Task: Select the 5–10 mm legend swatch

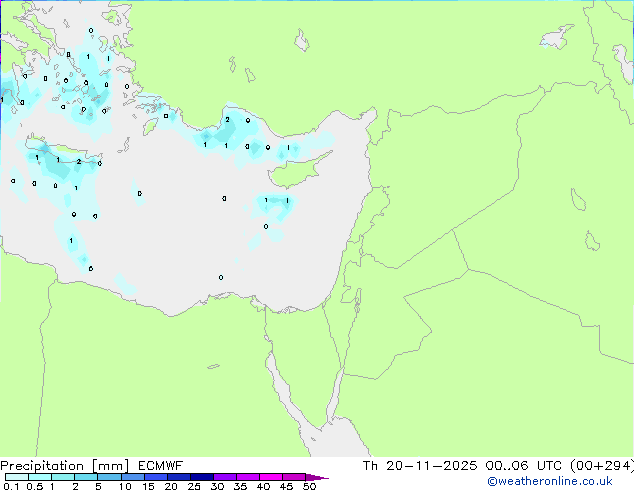Action: [109, 477]
